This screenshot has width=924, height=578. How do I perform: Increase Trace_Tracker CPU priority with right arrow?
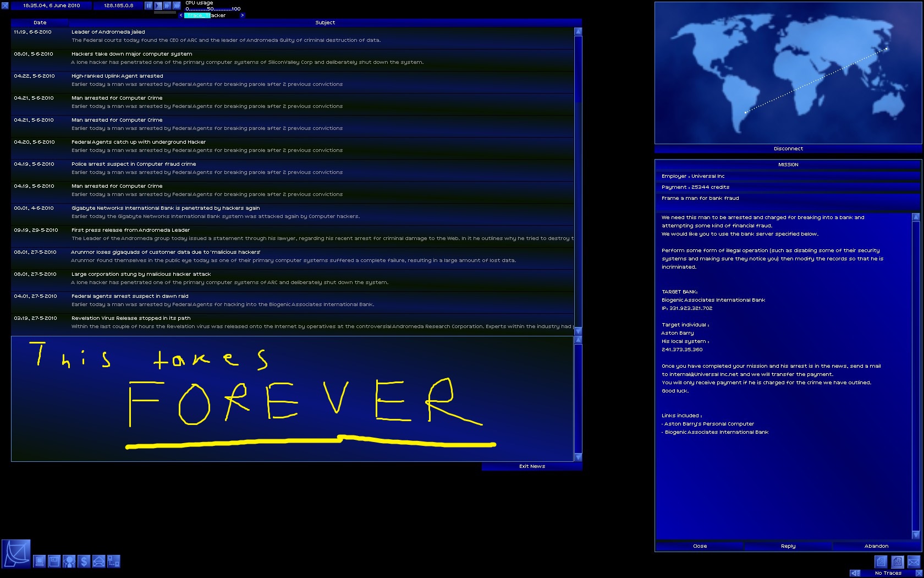(242, 15)
